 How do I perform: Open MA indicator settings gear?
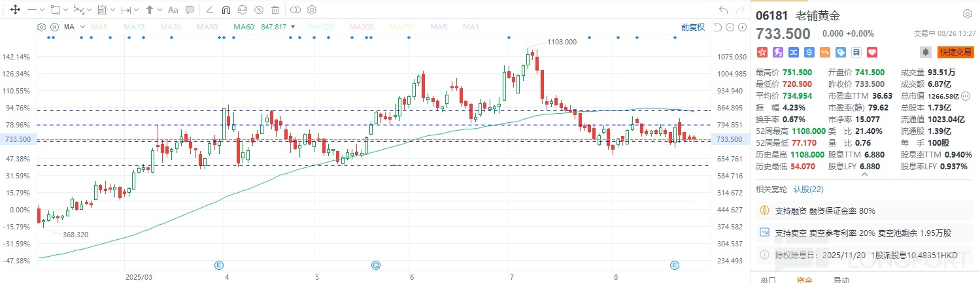tap(41, 27)
